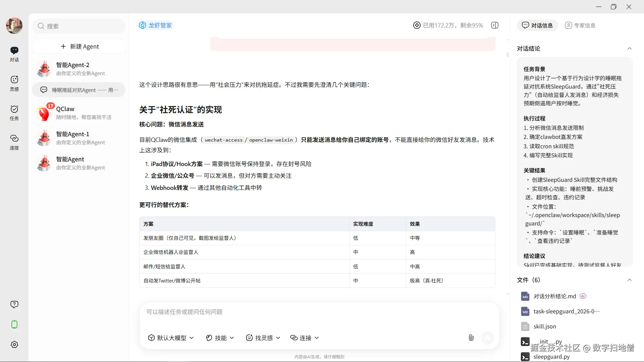Open the sleepguard.py file
This screenshot has width=644, height=362.
coord(551,357)
